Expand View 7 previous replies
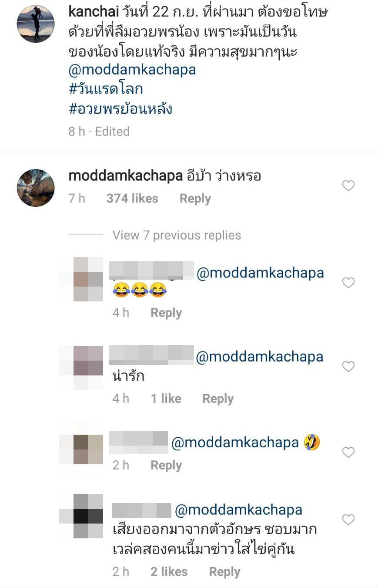Screen dimensions: 378x588 (177, 235)
